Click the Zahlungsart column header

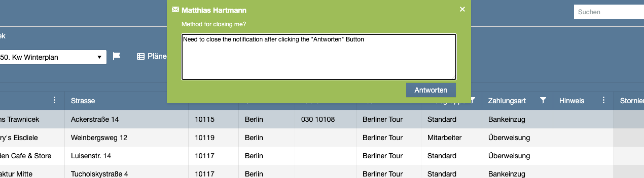tap(507, 101)
